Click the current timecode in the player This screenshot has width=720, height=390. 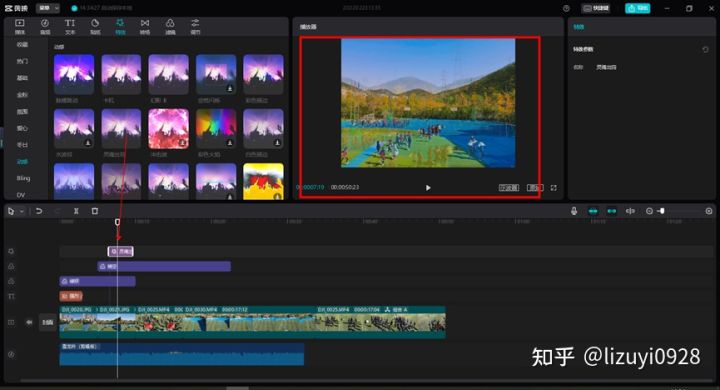[311, 187]
